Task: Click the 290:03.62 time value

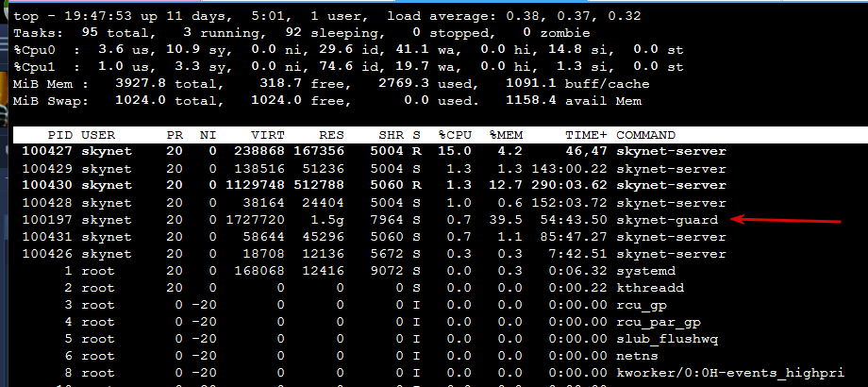Action: [x=569, y=185]
